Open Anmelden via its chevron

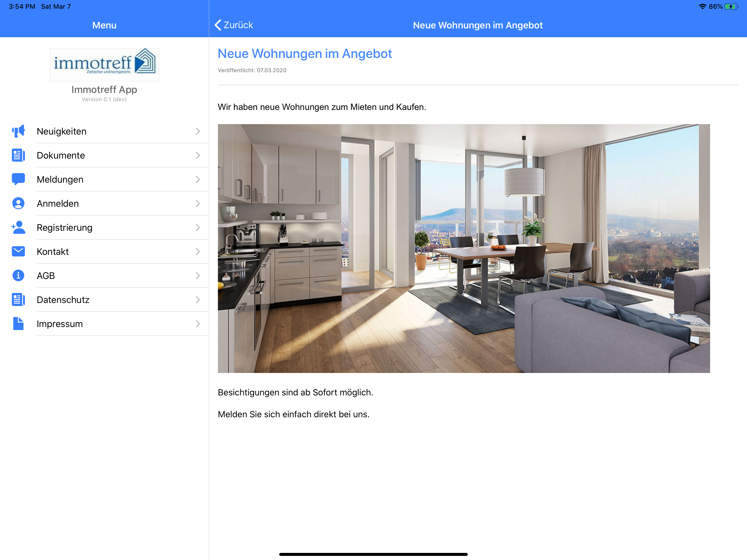(x=198, y=203)
